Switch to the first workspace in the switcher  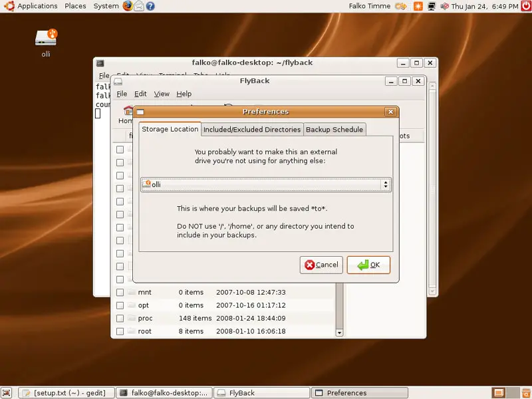(499, 393)
